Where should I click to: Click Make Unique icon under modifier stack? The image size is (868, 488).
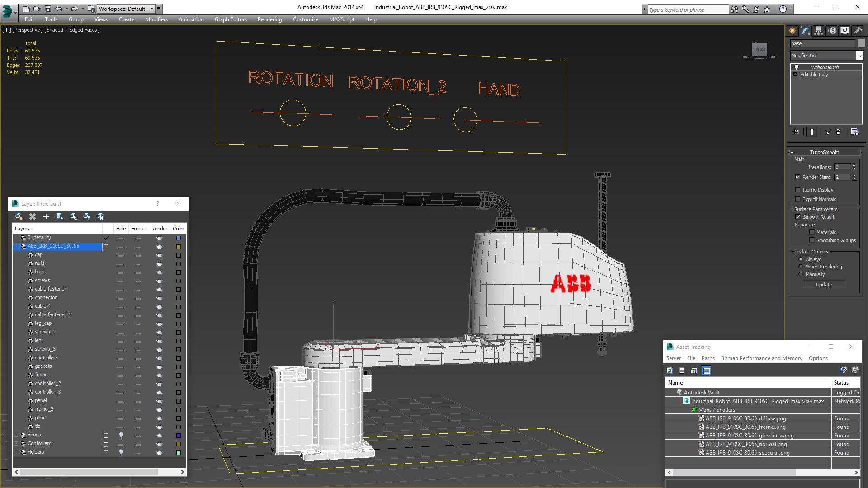tap(827, 132)
